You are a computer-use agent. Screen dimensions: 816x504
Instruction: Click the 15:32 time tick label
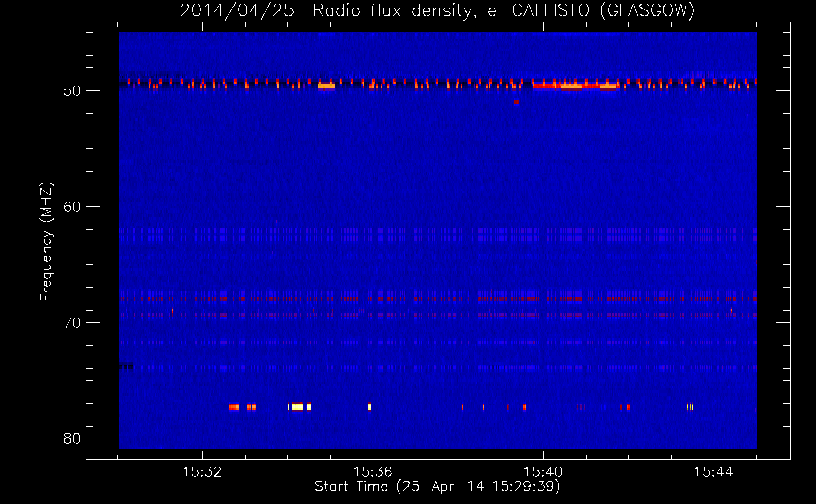click(x=202, y=472)
